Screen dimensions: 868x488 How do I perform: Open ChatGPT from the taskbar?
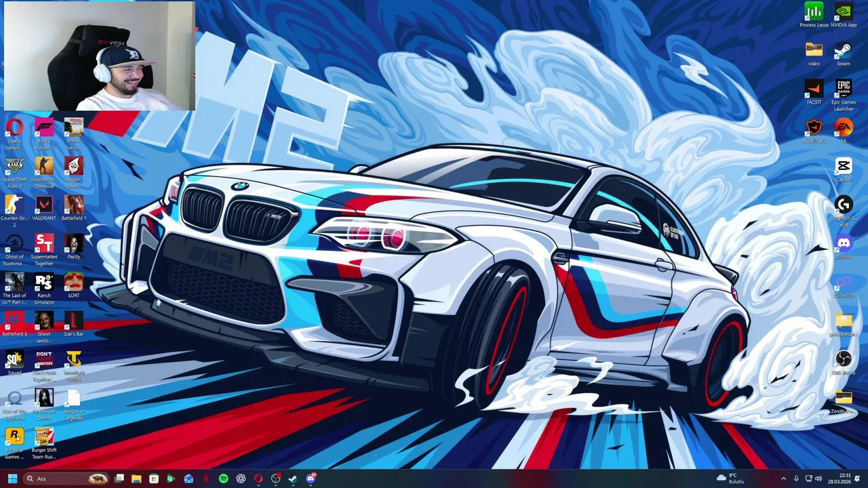click(x=241, y=479)
